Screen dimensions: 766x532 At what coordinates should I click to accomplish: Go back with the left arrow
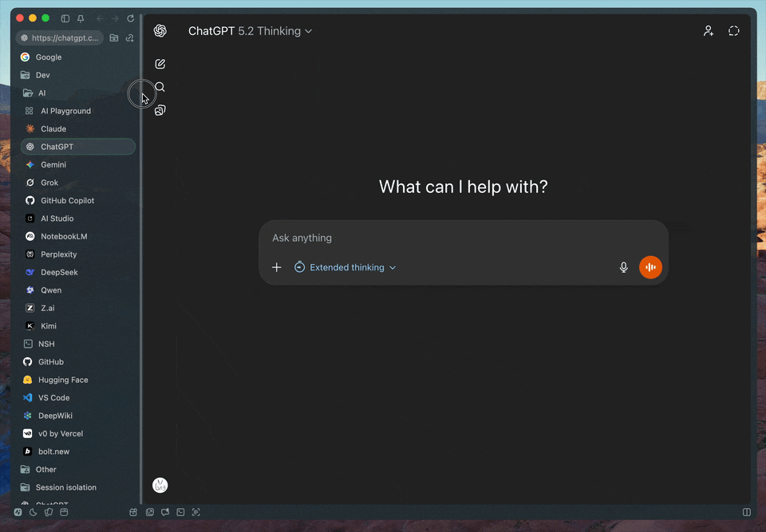point(100,18)
